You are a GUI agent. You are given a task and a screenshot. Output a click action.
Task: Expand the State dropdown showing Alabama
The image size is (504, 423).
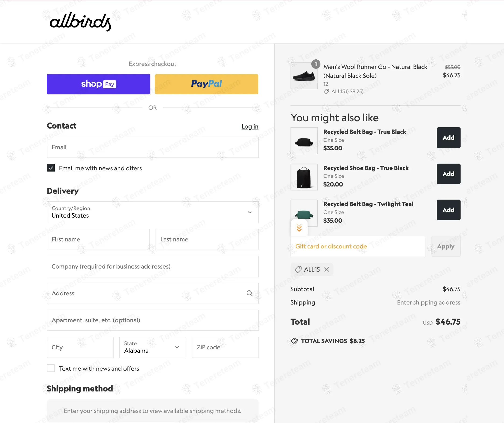153,347
